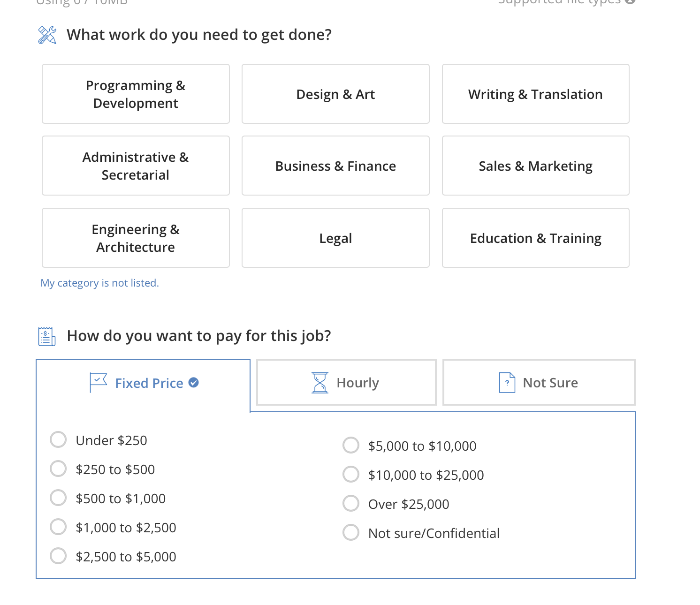
Task: Click the blue checkmark badge on Fixed Price
Action: pyautogui.click(x=194, y=383)
